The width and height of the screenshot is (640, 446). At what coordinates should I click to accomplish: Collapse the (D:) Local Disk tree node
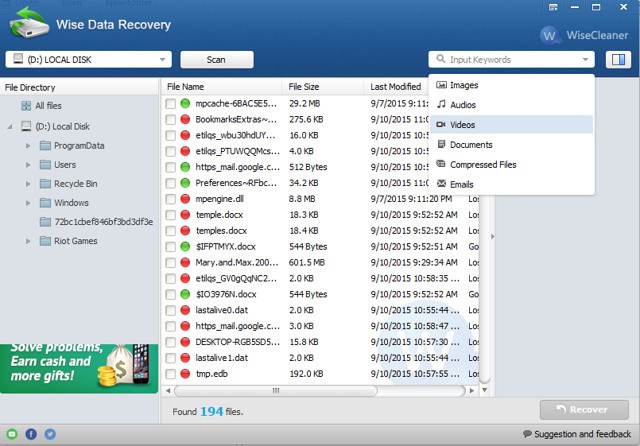tap(10, 127)
